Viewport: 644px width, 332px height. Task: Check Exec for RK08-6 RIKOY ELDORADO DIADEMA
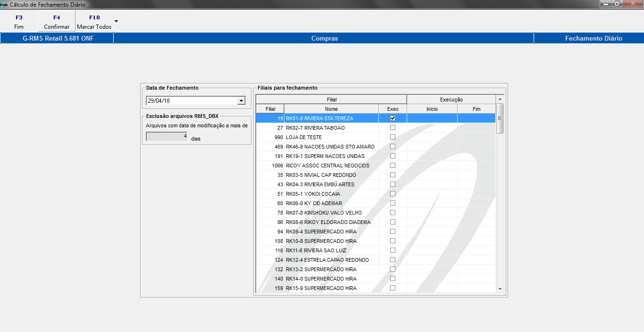coord(393,222)
